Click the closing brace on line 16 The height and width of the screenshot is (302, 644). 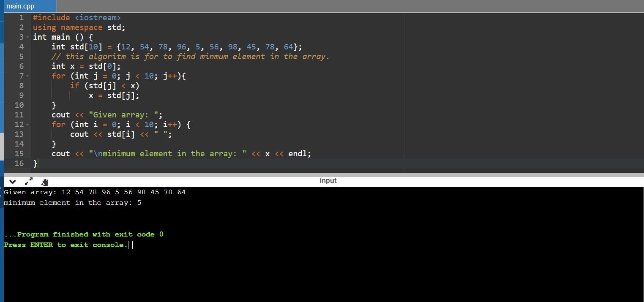[35, 163]
